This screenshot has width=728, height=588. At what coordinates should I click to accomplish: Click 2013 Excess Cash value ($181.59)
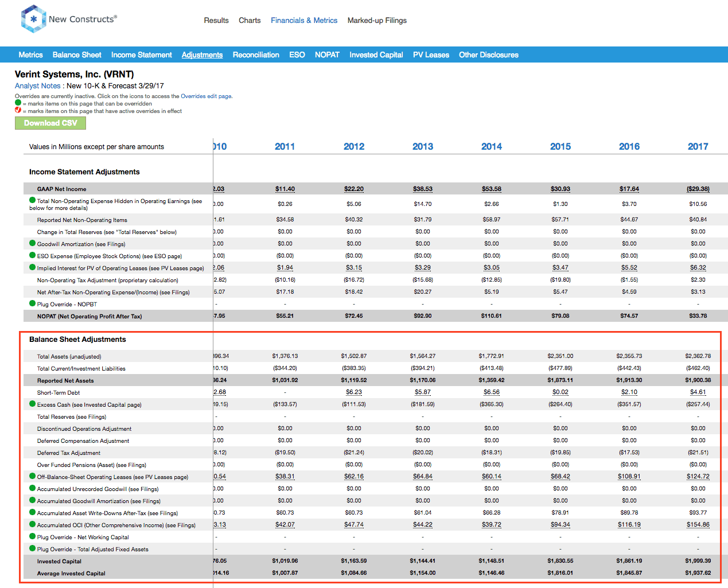pyautogui.click(x=423, y=404)
